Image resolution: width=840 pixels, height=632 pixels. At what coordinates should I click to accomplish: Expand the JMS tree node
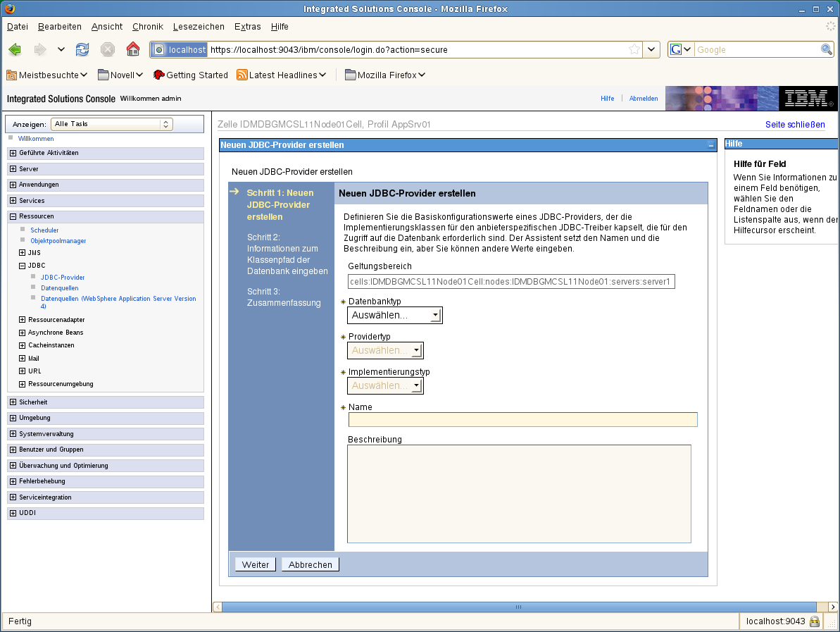coord(22,252)
